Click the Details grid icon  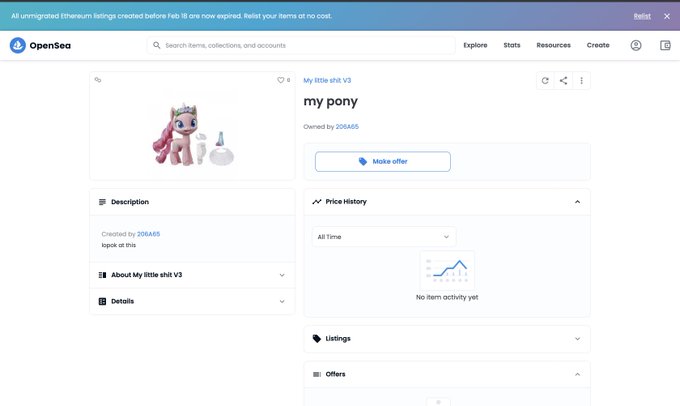click(x=102, y=301)
